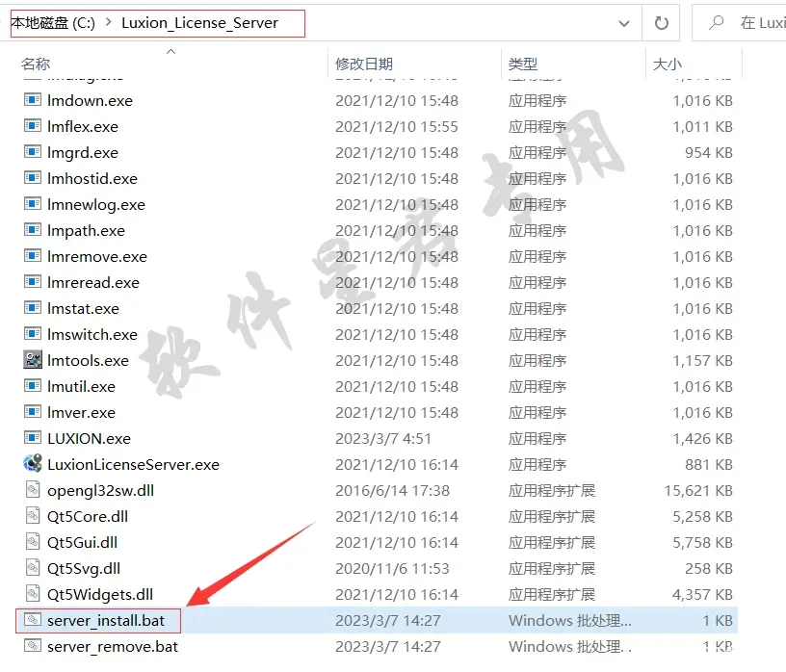Select file name lmflex.exe
The image size is (786, 672).
[83, 126]
